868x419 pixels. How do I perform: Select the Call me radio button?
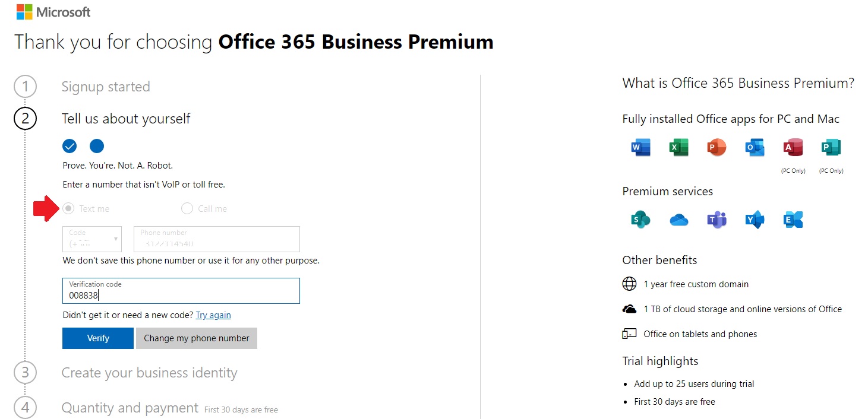click(x=187, y=208)
